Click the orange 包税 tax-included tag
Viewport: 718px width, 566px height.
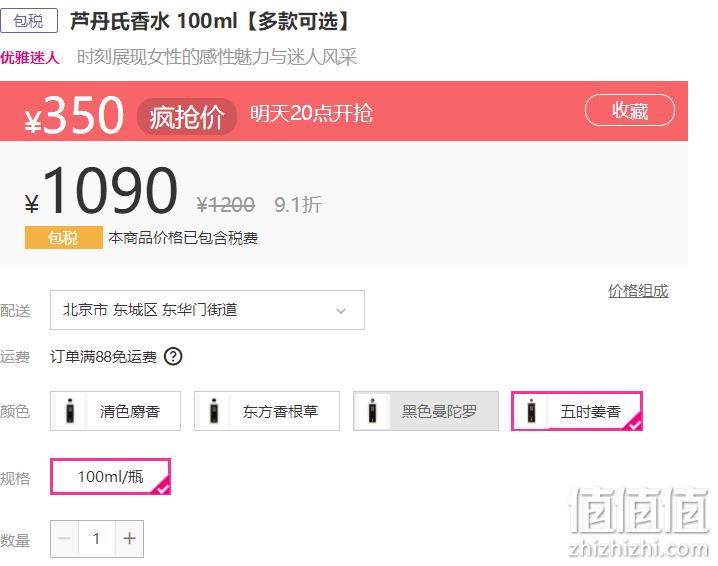pyautogui.click(x=64, y=238)
